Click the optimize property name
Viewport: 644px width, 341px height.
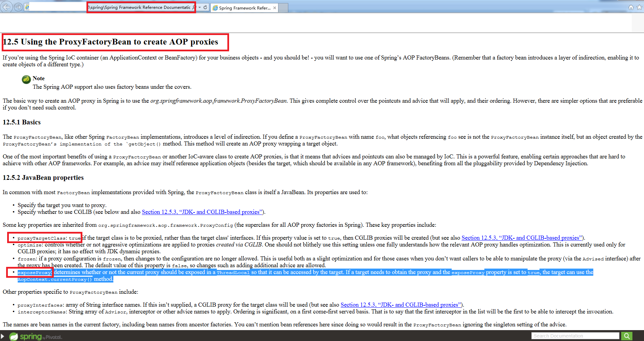(30, 245)
